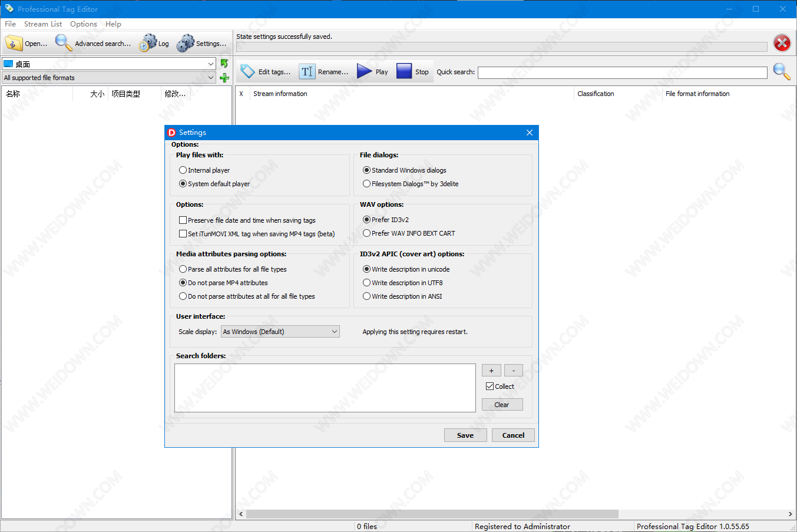
Task: Click the Rename text icon
Action: 307,71
